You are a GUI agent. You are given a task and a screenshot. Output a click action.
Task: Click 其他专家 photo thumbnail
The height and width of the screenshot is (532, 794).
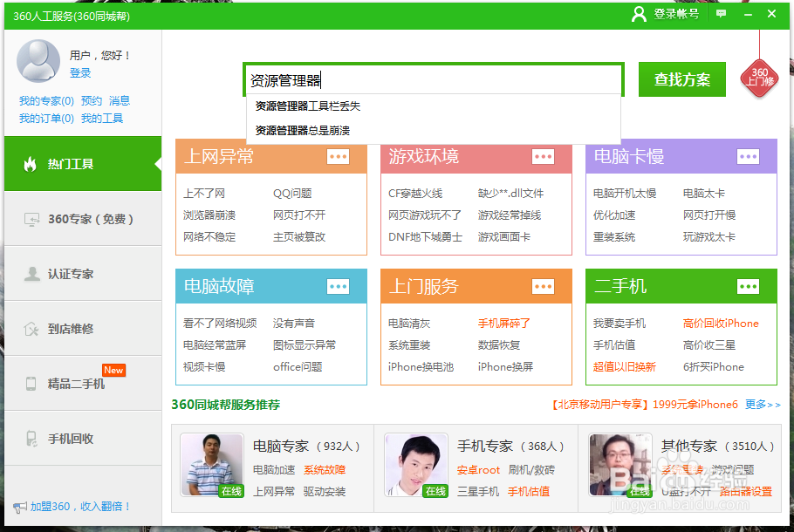pos(620,465)
